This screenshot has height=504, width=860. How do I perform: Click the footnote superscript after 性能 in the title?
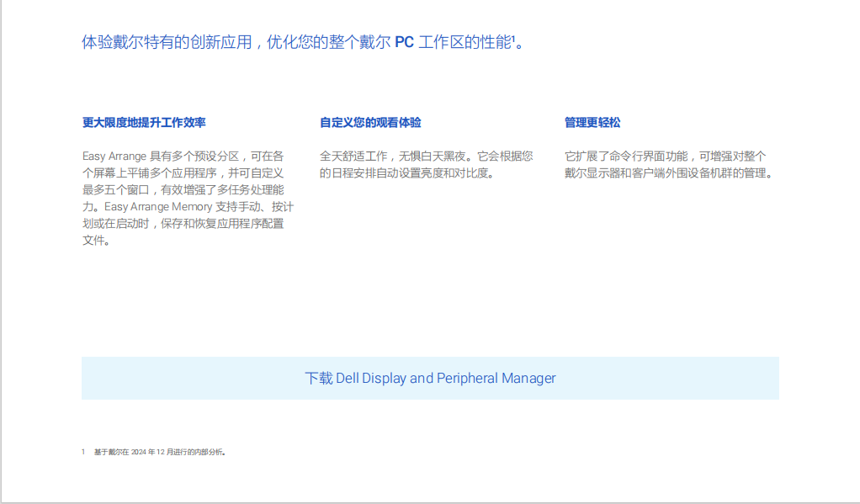pyautogui.click(x=512, y=38)
